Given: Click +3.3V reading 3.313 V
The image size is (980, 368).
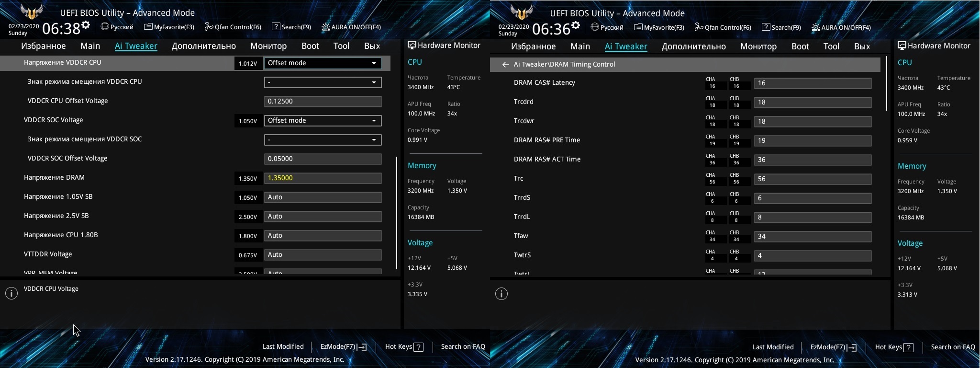Looking at the screenshot, I should (908, 295).
